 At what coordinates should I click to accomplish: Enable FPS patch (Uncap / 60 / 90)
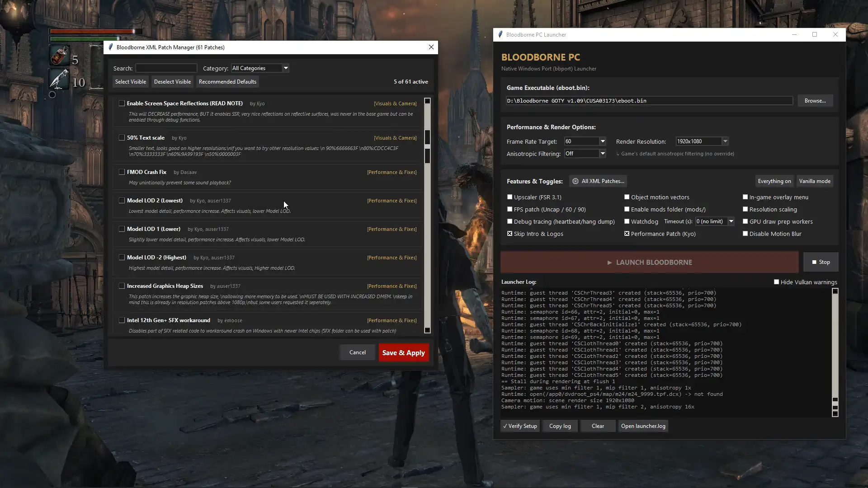(x=510, y=209)
